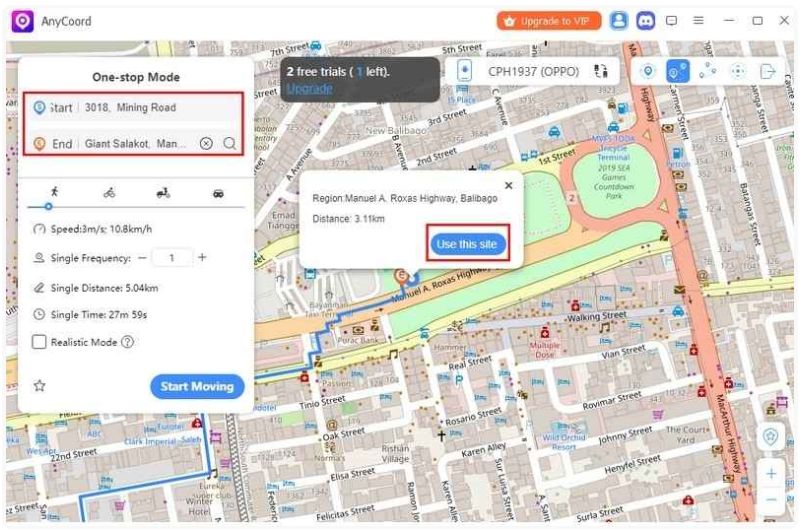Open the feedback message icon
The image size is (800, 530).
click(x=672, y=20)
